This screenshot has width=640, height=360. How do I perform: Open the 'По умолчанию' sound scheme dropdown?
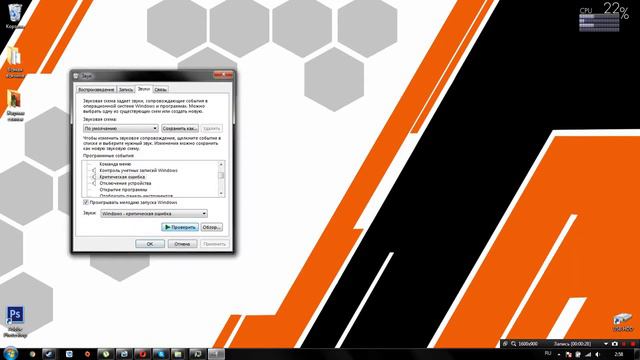click(120, 128)
